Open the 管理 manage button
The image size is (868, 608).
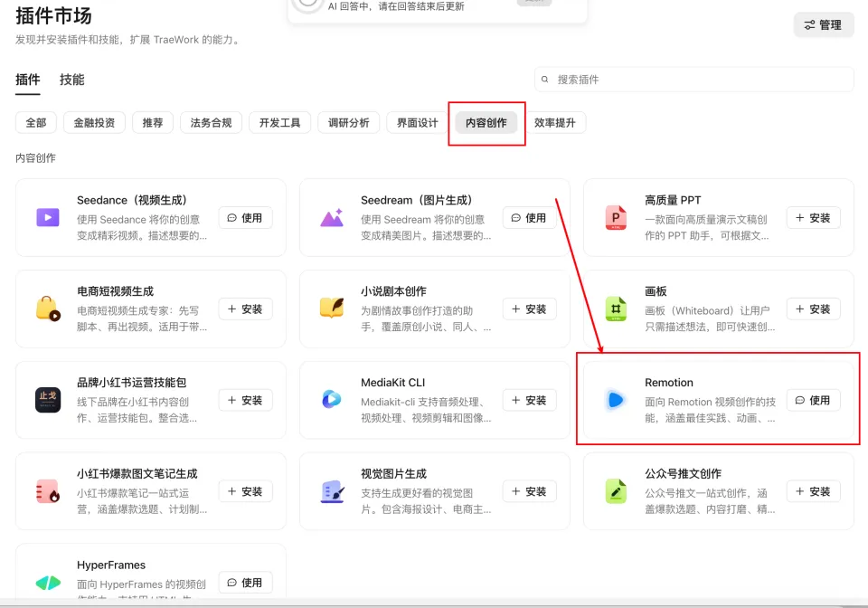point(823,25)
